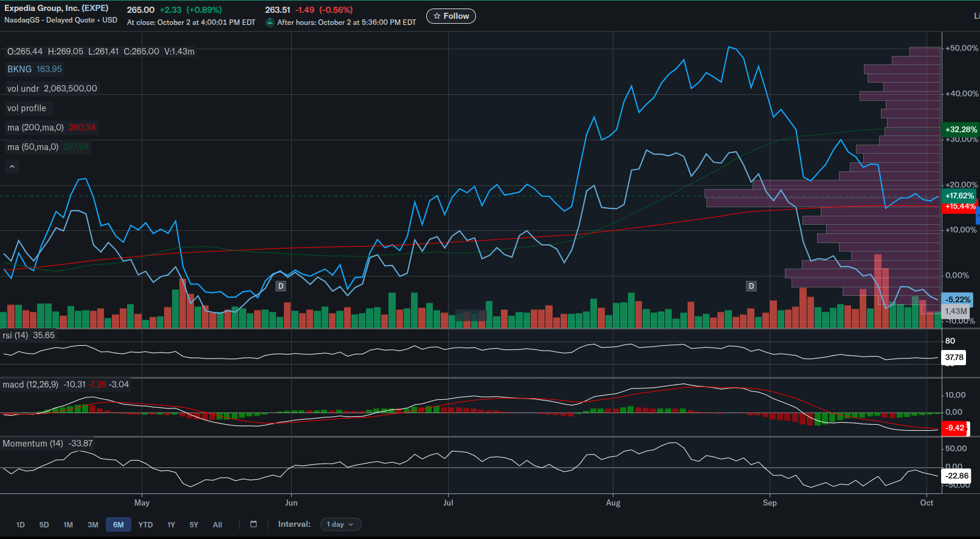Choose the 5Y chart range
980x539 pixels.
click(194, 524)
